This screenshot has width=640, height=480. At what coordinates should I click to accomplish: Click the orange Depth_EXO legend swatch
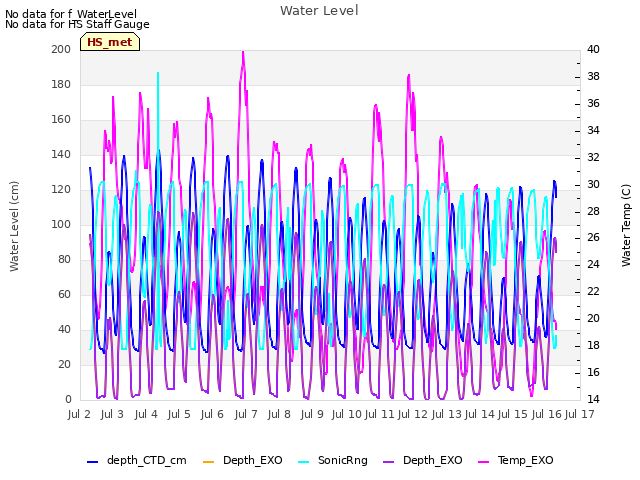coord(208,462)
